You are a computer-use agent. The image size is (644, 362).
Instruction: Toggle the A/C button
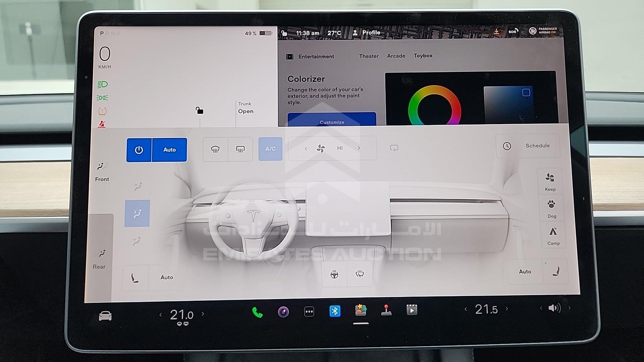click(x=270, y=149)
